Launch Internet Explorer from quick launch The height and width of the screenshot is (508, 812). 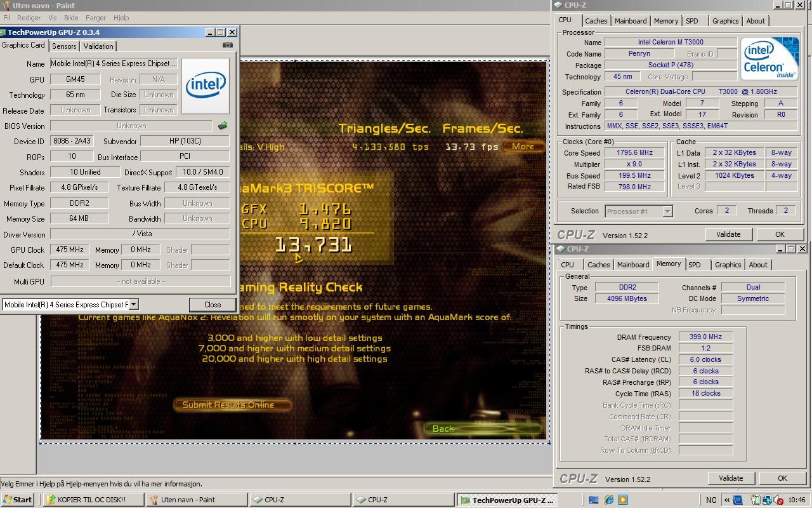pyautogui.click(x=608, y=500)
